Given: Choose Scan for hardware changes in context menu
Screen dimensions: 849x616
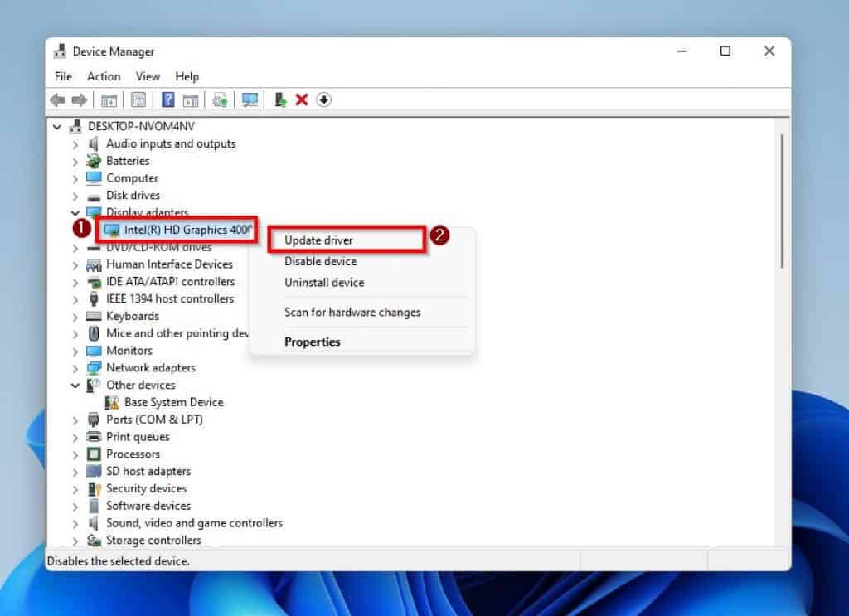Looking at the screenshot, I should (x=352, y=313).
